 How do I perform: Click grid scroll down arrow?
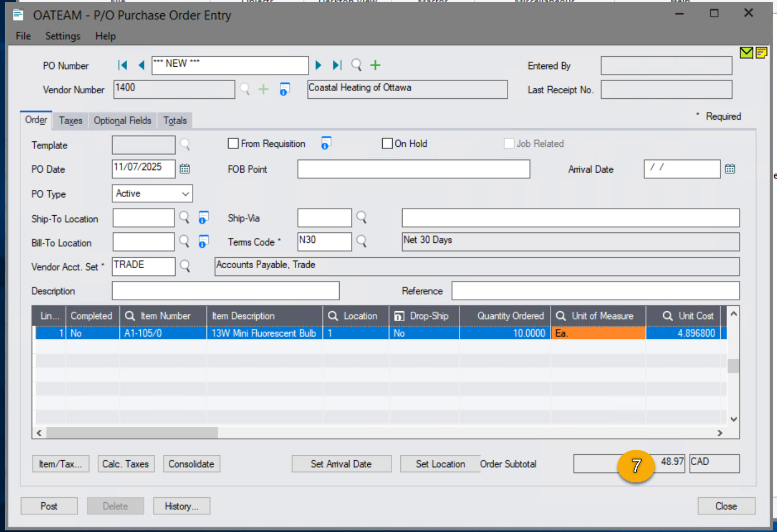[733, 419]
